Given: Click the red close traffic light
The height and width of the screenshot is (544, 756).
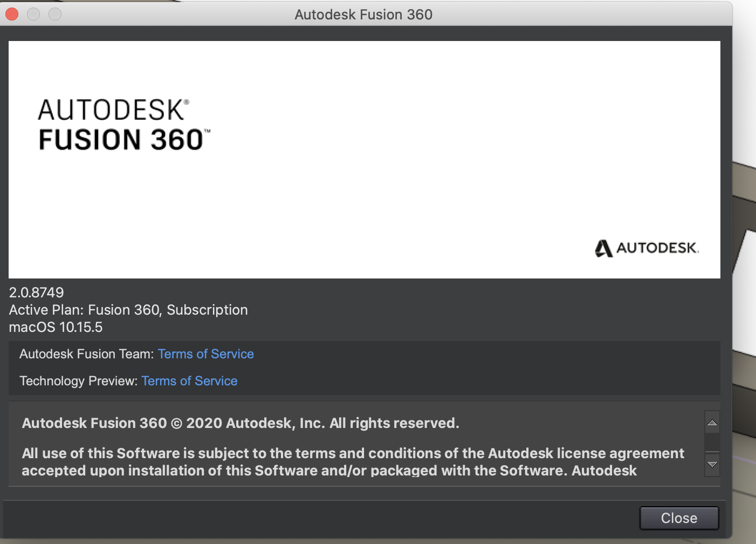Looking at the screenshot, I should point(11,14).
